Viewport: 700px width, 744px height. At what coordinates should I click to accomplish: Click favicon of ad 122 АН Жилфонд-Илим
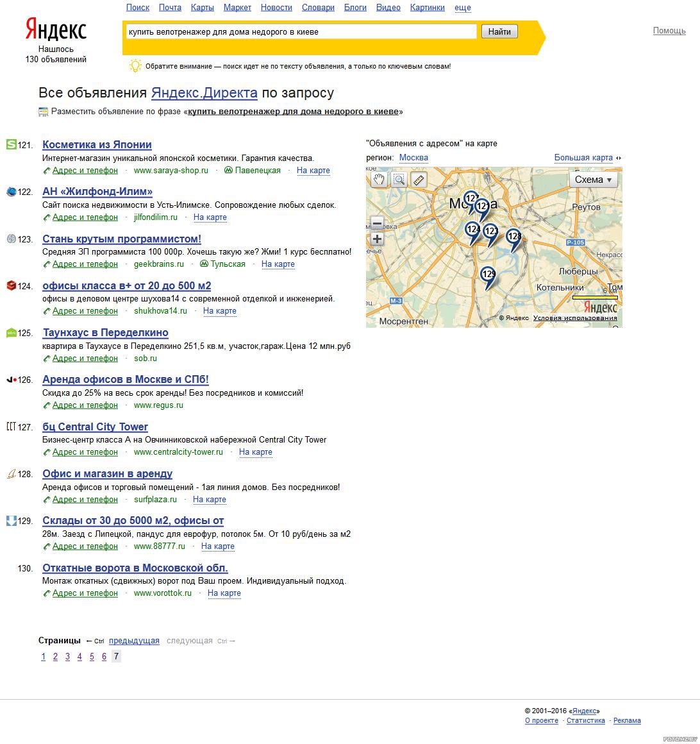click(12, 192)
